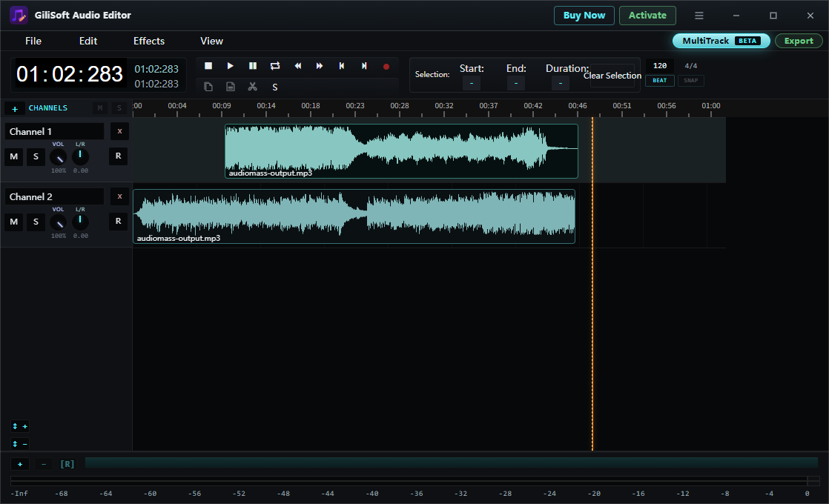Stop playback with the square stop button

click(x=208, y=66)
